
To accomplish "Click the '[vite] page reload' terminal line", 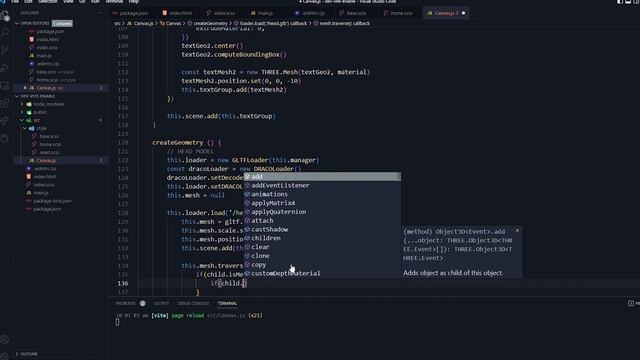I will 189,315.
